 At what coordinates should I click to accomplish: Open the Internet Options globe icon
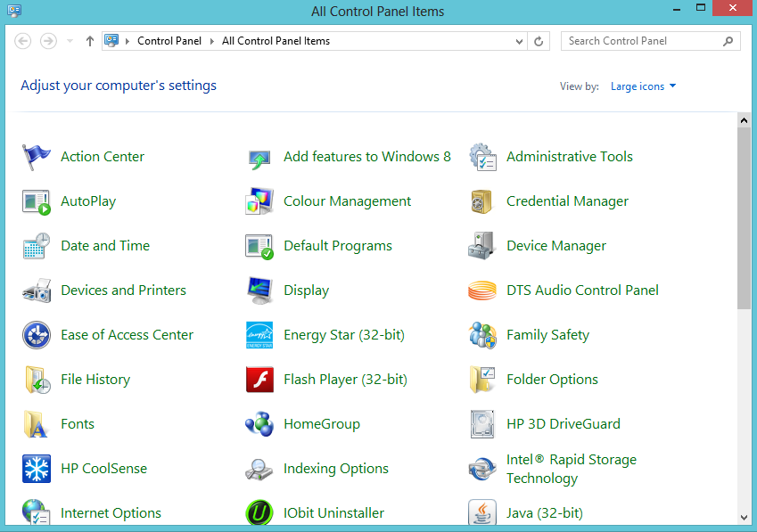[x=37, y=512]
